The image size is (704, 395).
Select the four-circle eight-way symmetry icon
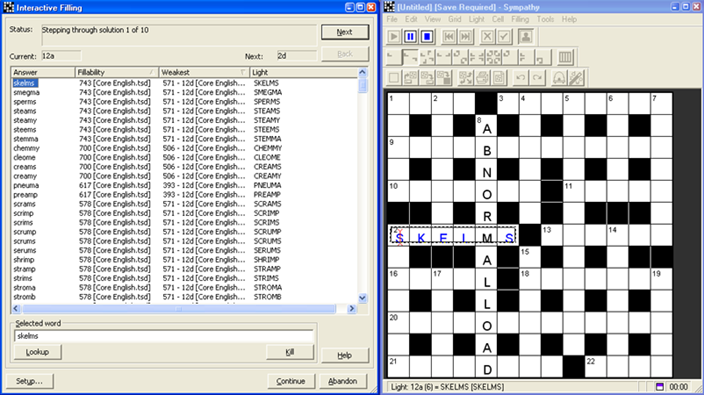click(x=493, y=57)
